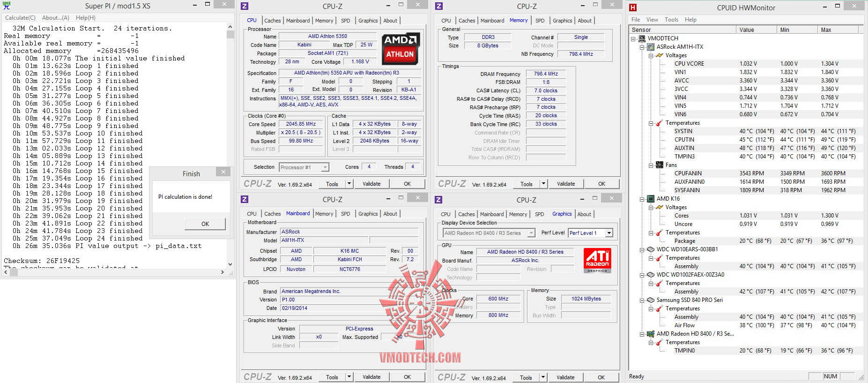Click the Super PI horizontal scrollbar right arrow

tap(223, 272)
